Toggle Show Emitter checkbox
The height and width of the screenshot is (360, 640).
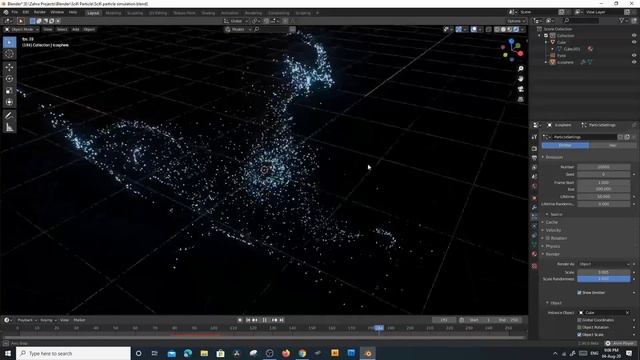pos(579,293)
